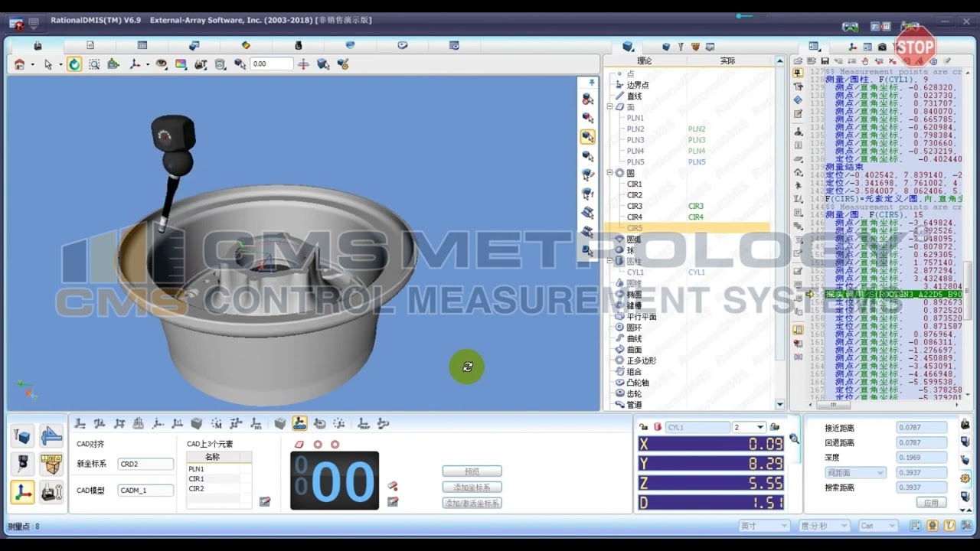
Task: Click the 添加坐标系 button
Action: click(x=472, y=487)
